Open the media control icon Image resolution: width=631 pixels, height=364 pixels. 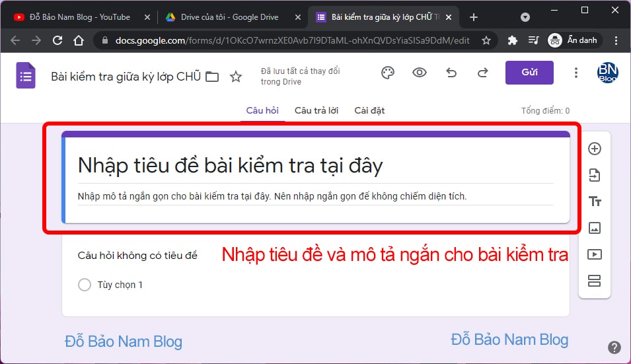coord(533,40)
